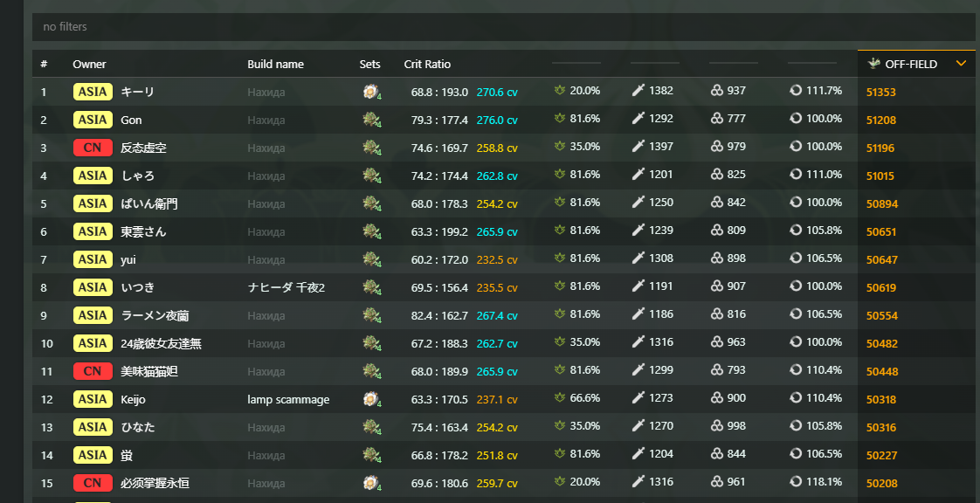The height and width of the screenshot is (503, 980).
Task: Click the artifact set icon in row 1
Action: (x=370, y=92)
